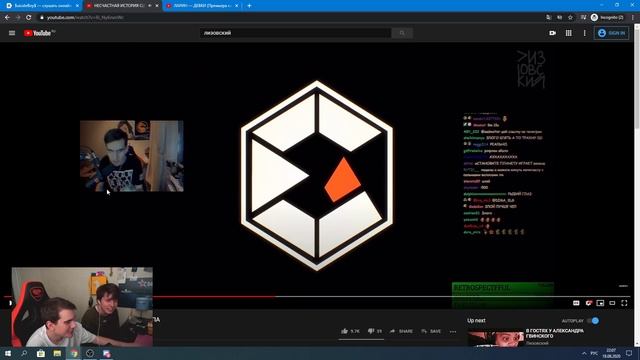Select the active YouTube video tab
Image resolution: width=640 pixels, height=360 pixels.
(x=122, y=6)
